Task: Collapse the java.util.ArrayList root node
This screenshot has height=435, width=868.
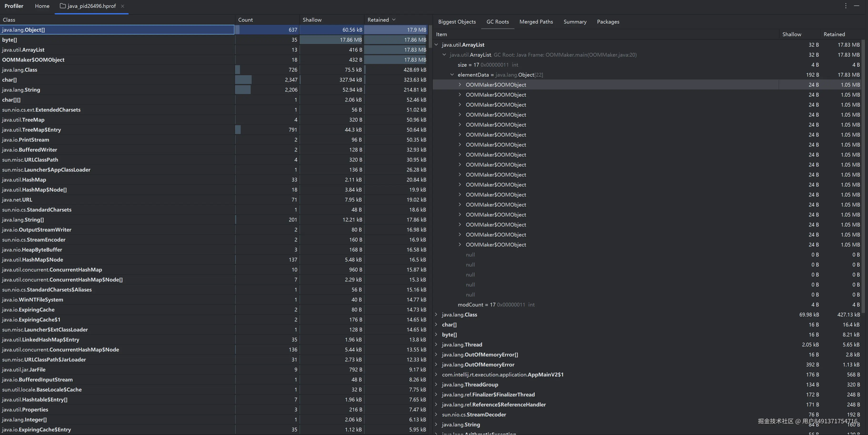Action: [x=436, y=44]
